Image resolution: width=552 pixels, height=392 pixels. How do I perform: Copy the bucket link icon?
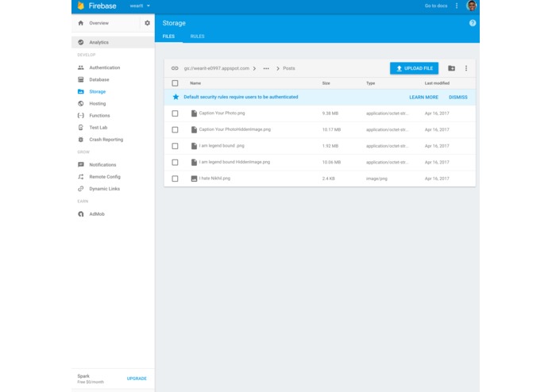[x=175, y=68]
